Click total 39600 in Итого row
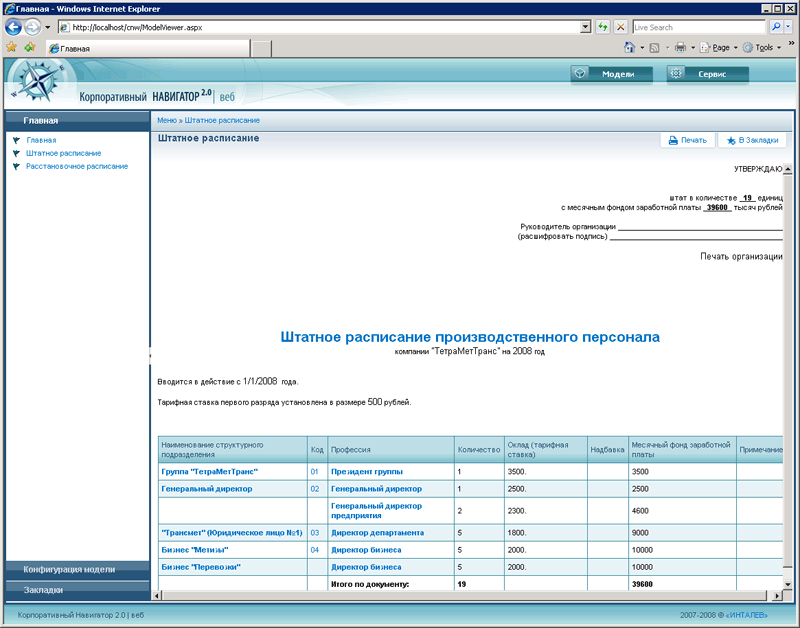The width and height of the screenshot is (800, 628). pyautogui.click(x=642, y=584)
